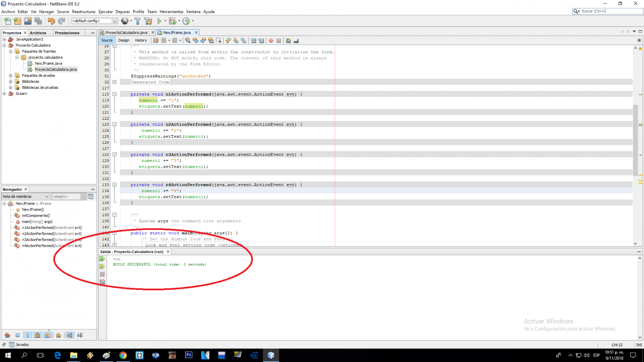The height and width of the screenshot is (362, 644).
Task: Expand the SLearn project node
Action: 4,94
